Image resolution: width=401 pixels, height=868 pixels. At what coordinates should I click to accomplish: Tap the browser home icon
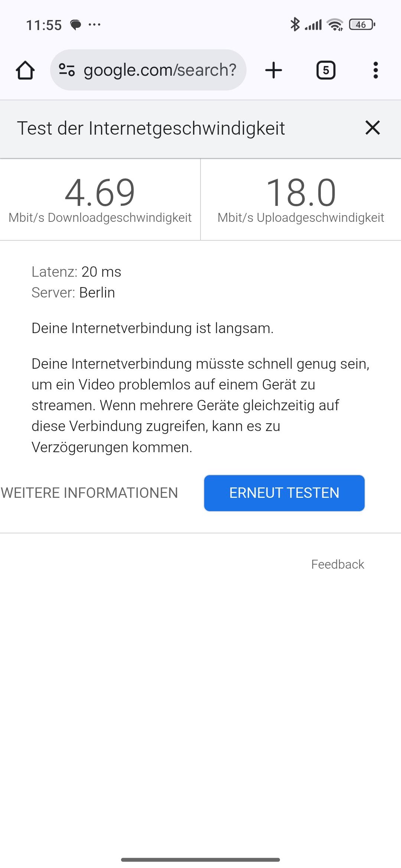coord(25,70)
